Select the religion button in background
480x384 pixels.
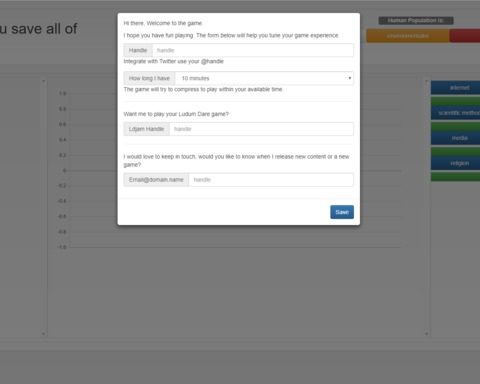pos(455,163)
